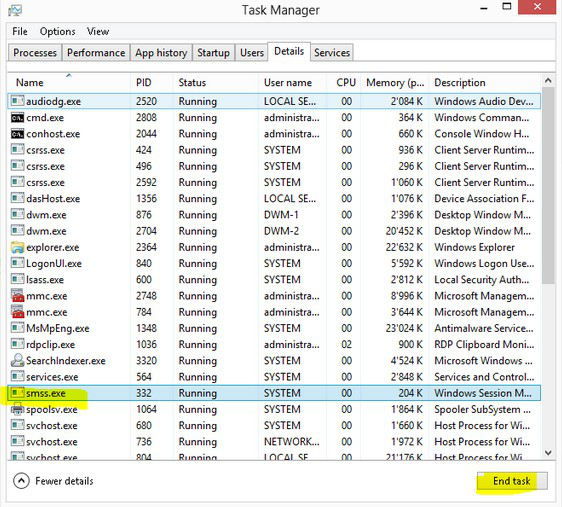Image resolution: width=562 pixels, height=507 pixels.
Task: Click PID 1036 of rdpclip.exe
Action: [147, 344]
